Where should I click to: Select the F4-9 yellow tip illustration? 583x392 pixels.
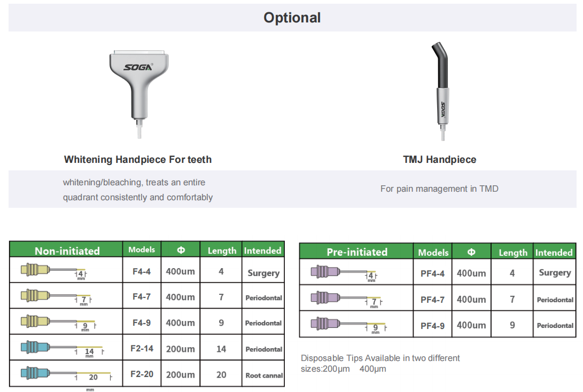pos(59,323)
